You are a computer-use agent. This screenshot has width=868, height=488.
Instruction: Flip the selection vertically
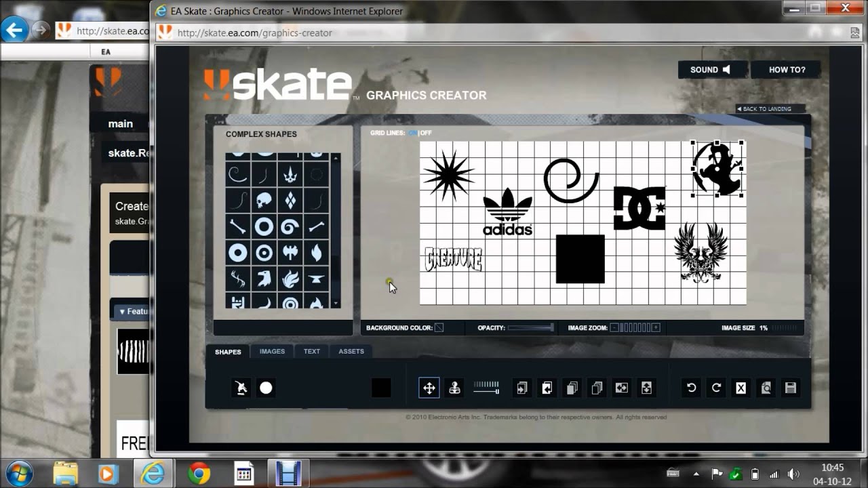point(646,388)
